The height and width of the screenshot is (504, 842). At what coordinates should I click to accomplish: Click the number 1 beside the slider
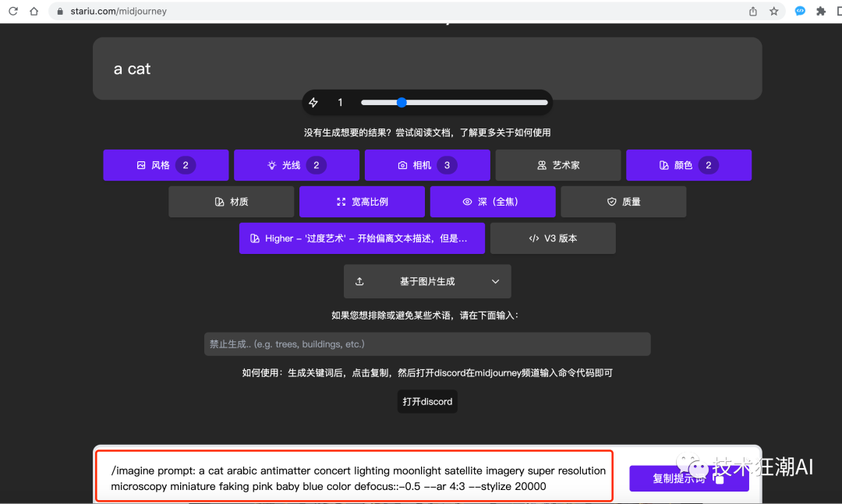click(x=340, y=103)
